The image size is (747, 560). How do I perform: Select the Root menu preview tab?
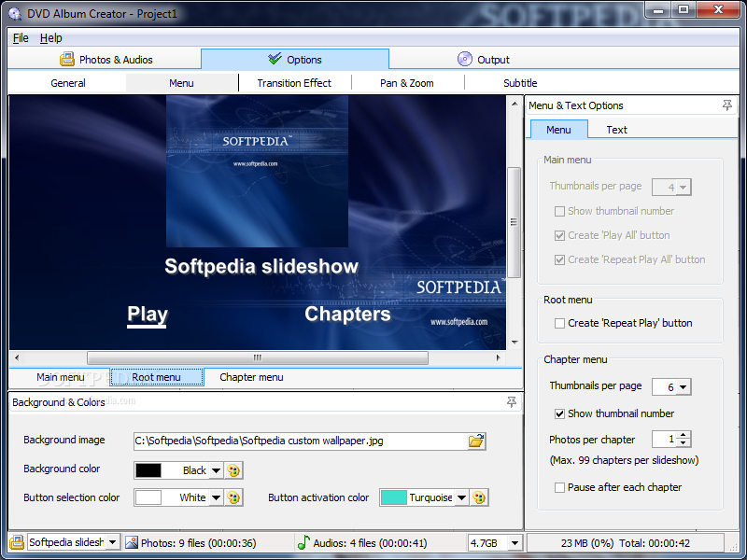coord(156,377)
